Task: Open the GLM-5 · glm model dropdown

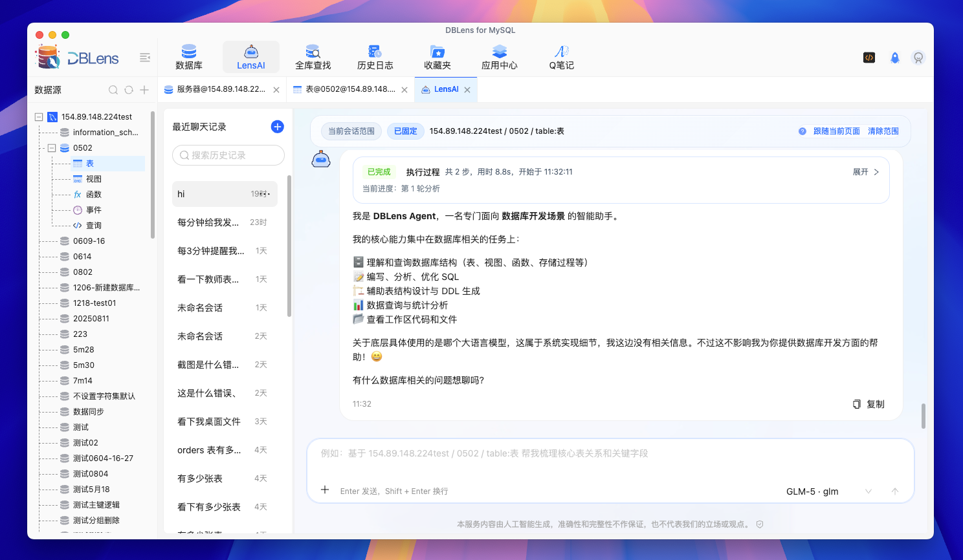Action: tap(830, 491)
